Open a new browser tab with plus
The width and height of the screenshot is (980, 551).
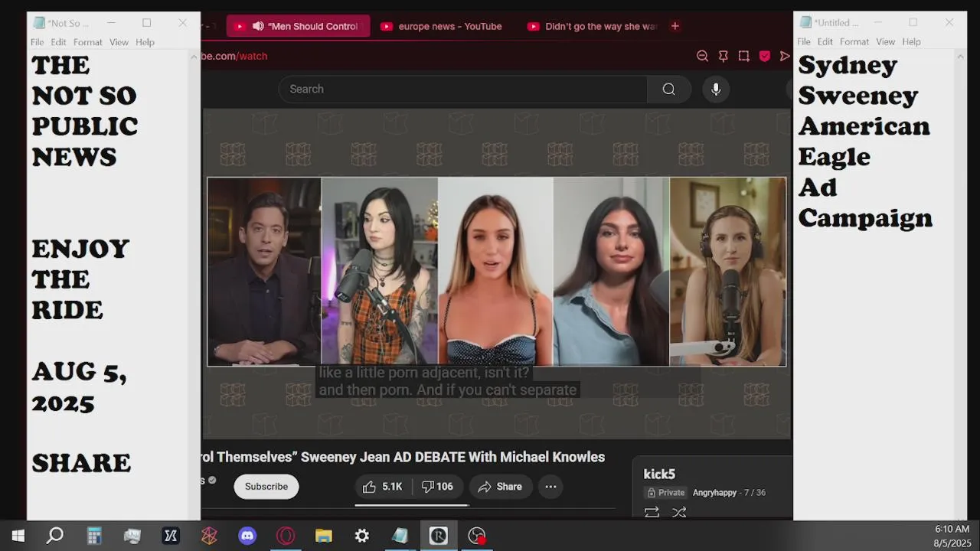(x=675, y=26)
